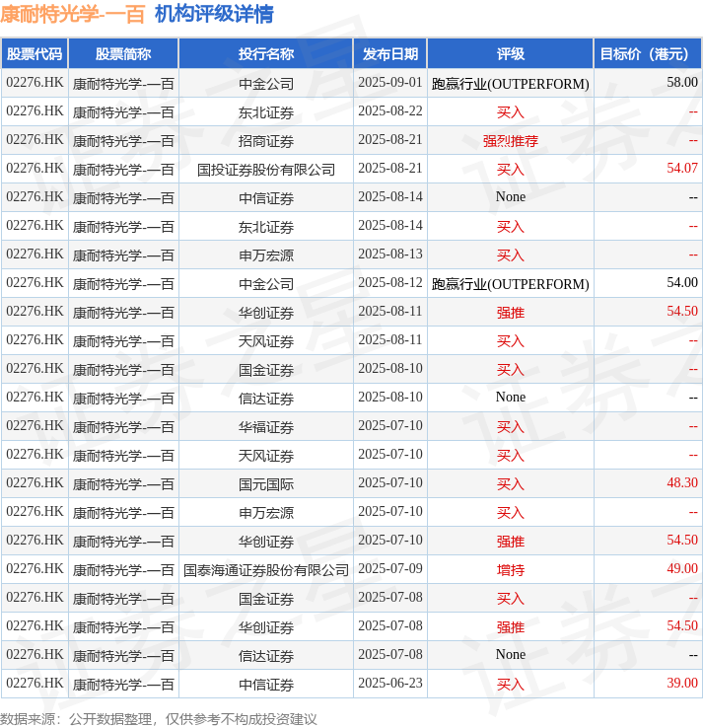
Task: Select target price 54.00
Action: coord(682,283)
